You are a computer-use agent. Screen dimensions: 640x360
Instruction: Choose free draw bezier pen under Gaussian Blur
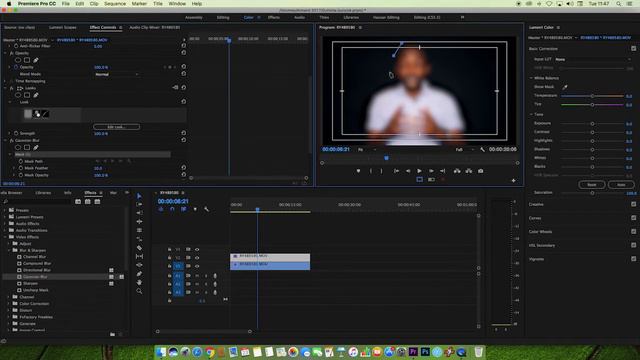tap(36, 147)
